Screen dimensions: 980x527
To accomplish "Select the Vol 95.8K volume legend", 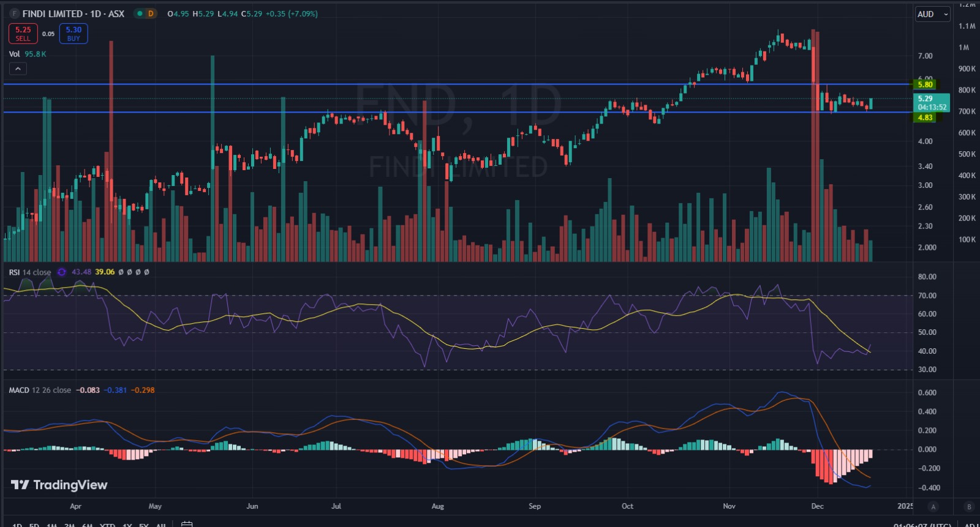I will pos(28,54).
